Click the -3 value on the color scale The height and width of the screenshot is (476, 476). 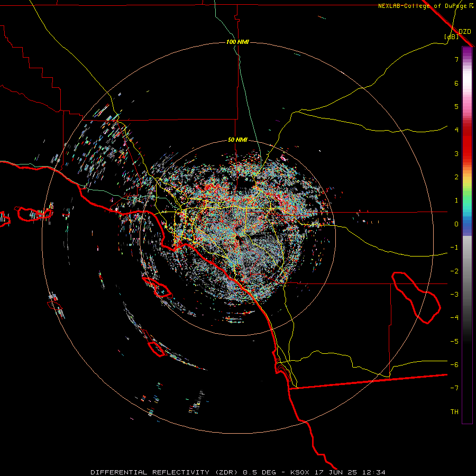(454, 295)
